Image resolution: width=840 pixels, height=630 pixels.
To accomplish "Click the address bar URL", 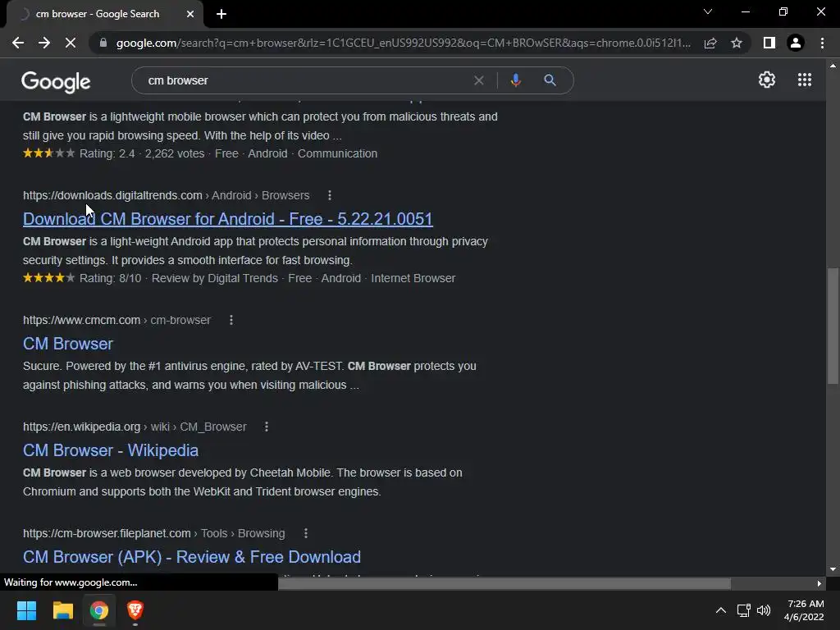I will click(403, 43).
